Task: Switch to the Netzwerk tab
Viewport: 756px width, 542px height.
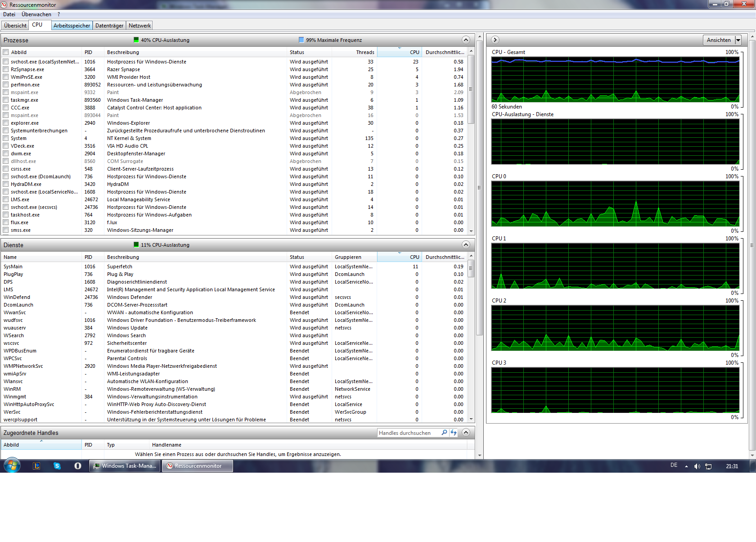Action: point(139,26)
